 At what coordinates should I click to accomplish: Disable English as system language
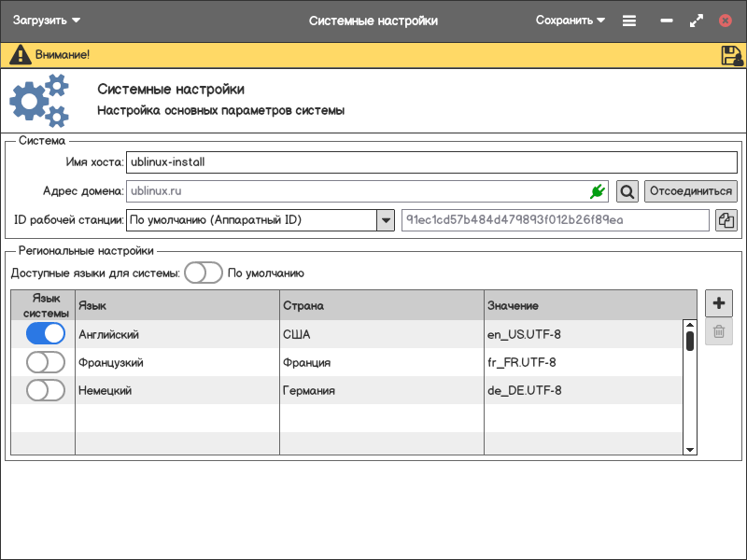point(45,334)
